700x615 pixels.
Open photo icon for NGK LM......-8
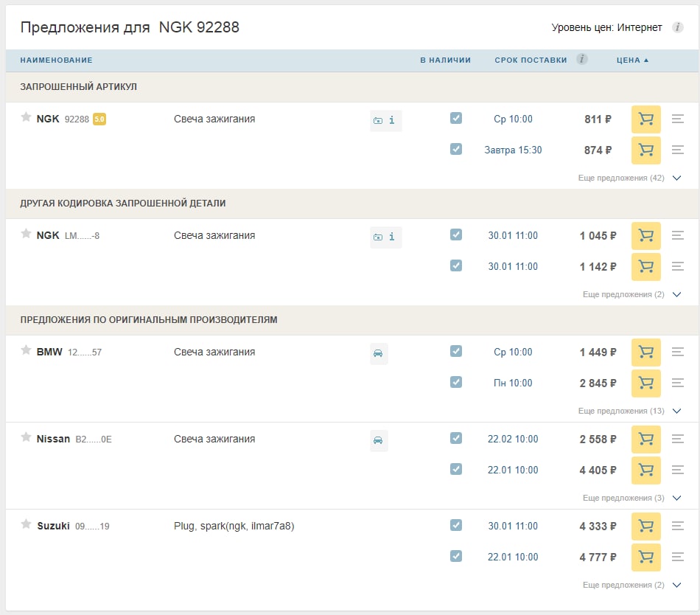(x=378, y=237)
